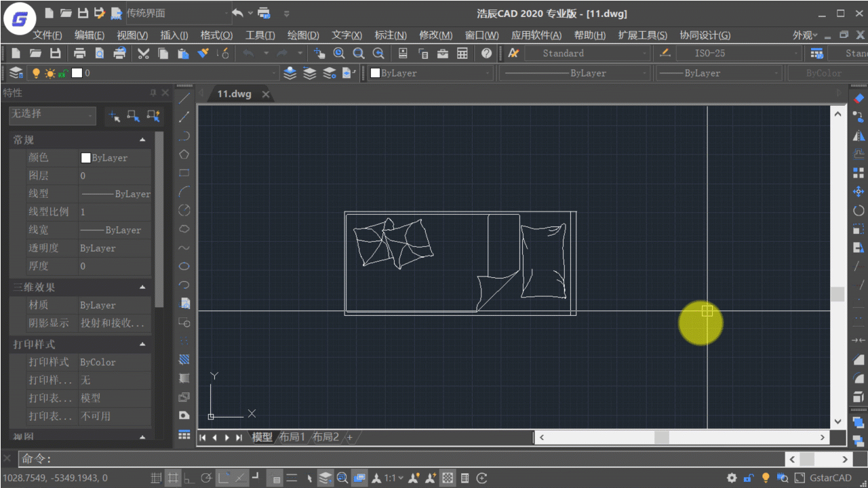The width and height of the screenshot is (868, 488).
Task: Open the 绘图(D) menu
Action: click(303, 35)
